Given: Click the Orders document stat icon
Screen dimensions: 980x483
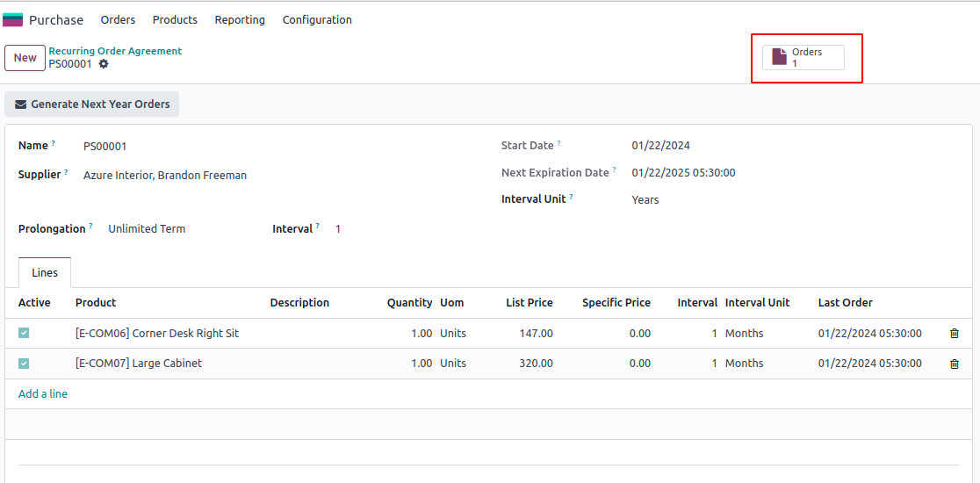Looking at the screenshot, I should (x=779, y=57).
